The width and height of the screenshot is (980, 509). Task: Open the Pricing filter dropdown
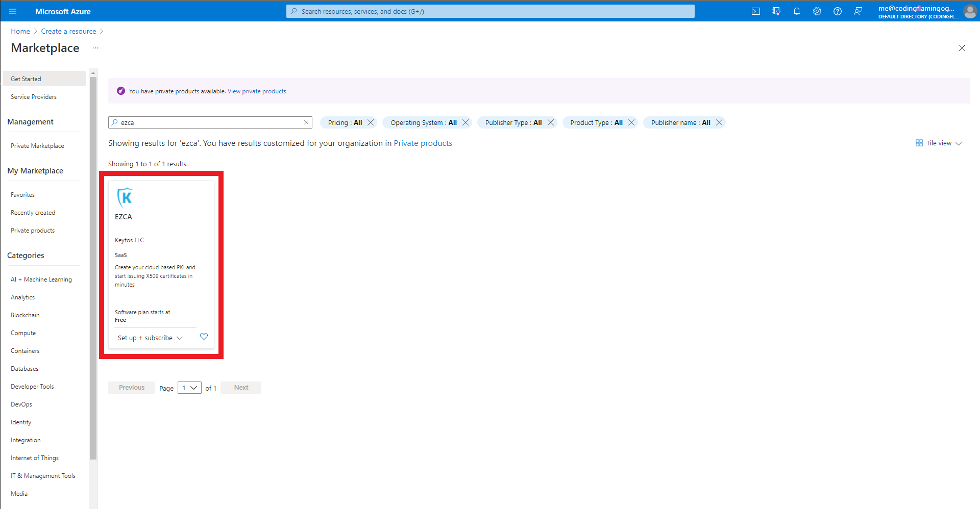(345, 122)
